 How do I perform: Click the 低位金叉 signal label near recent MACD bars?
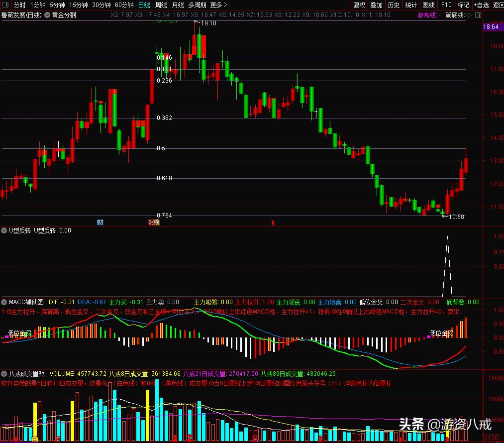[442, 333]
